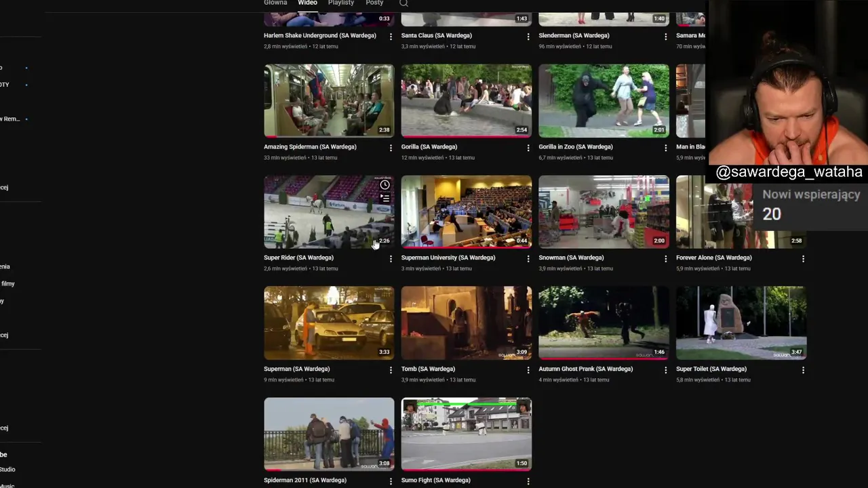Open three-dot menu for Super Toilet video
Screen dimensions: 868x488
coord(803,370)
